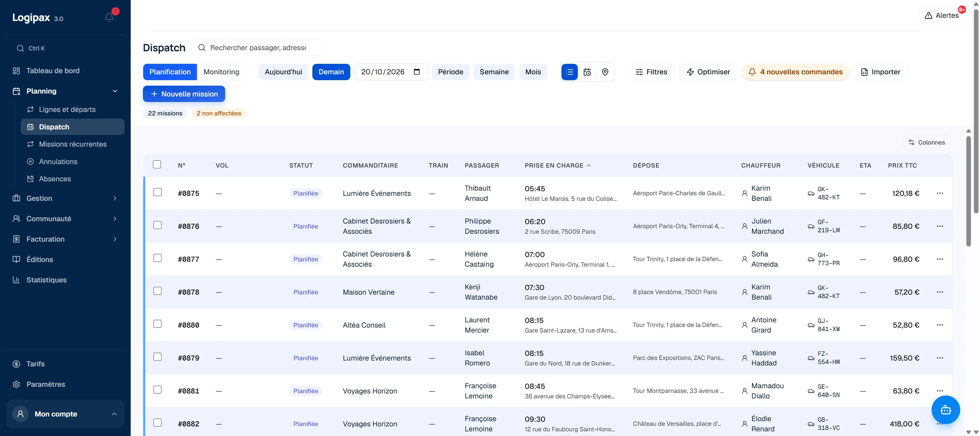The image size is (980, 436).
Task: Open the Colonnes column settings
Action: tap(926, 143)
